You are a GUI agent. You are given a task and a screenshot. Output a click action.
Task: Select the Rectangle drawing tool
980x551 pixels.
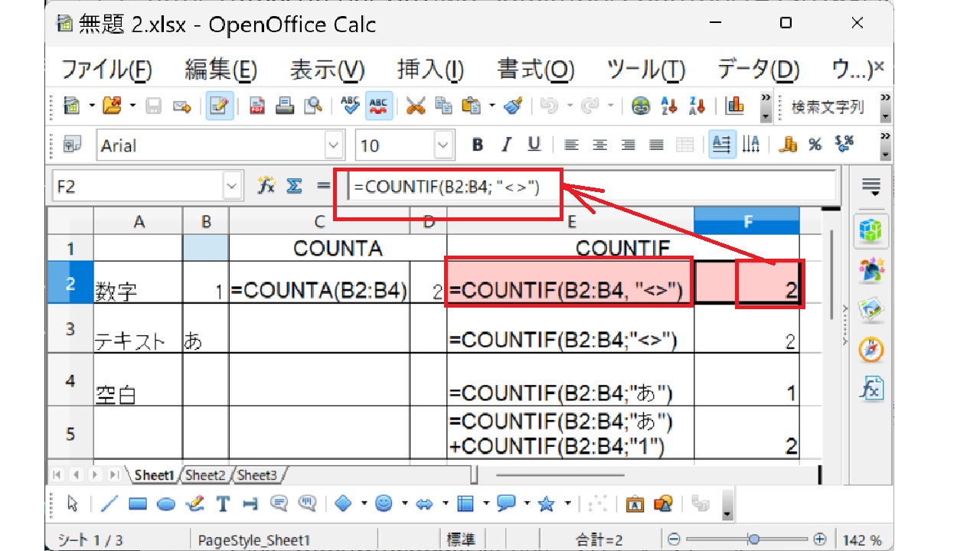(138, 504)
